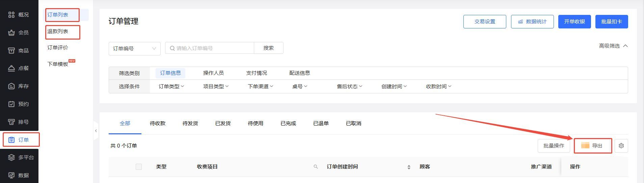The width and height of the screenshot is (644, 183).
Task: Click the 共 0 个订单 count text
Action: (124, 146)
